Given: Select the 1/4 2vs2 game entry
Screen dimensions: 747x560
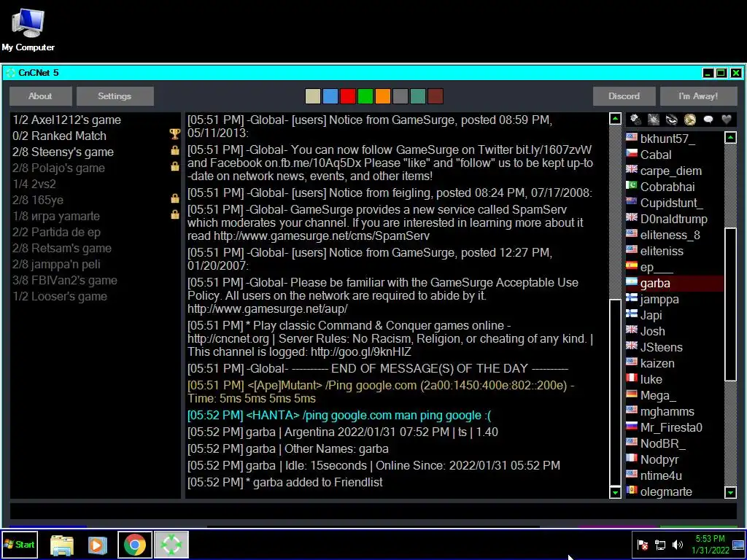Looking at the screenshot, I should pos(96,184).
